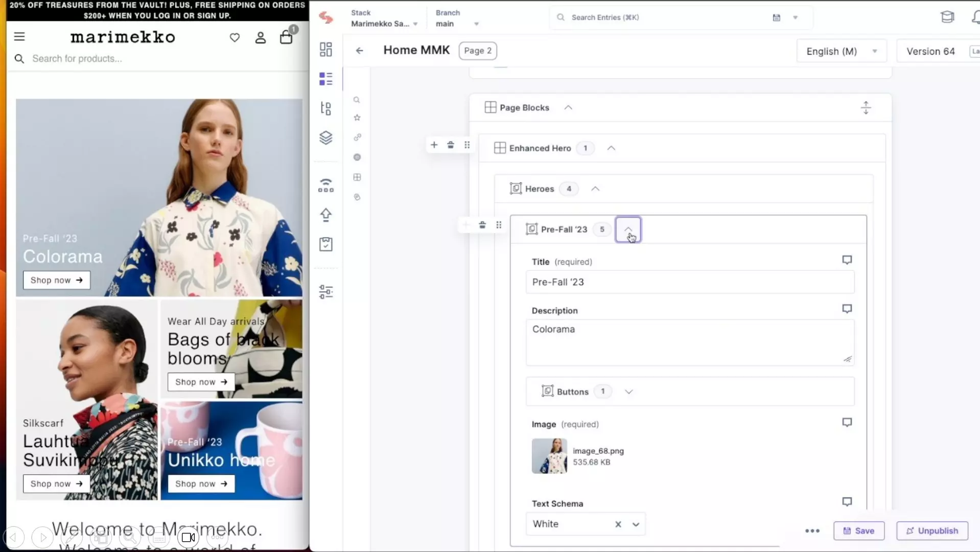Image resolution: width=980 pixels, height=552 pixels.
Task: Open the wishlist heart icon
Action: [x=235, y=37]
